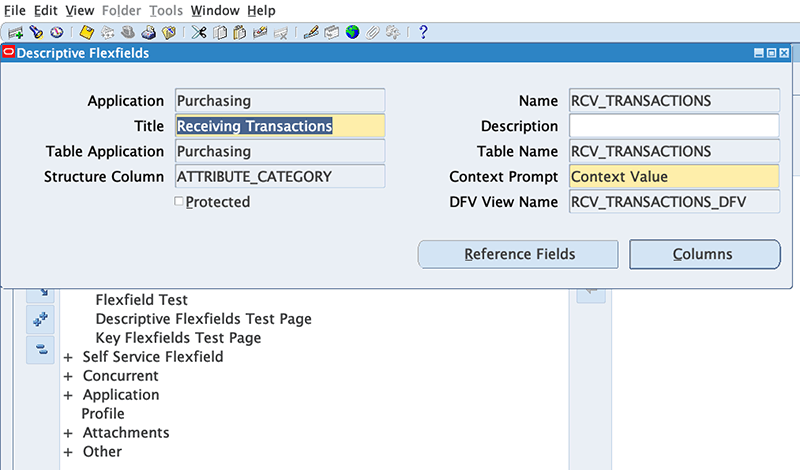Open the Window menu
The width and height of the screenshot is (800, 470).
point(215,10)
